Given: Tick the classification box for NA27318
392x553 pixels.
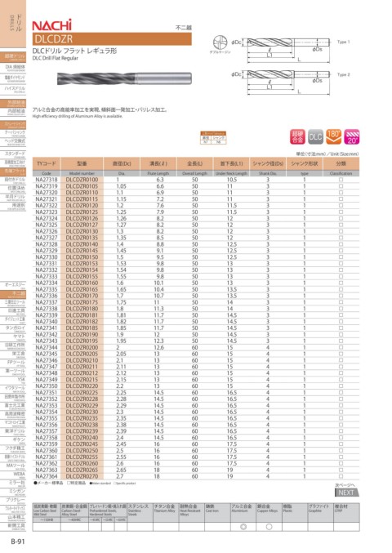Looking at the screenshot, I should pyautogui.click(x=341, y=180).
